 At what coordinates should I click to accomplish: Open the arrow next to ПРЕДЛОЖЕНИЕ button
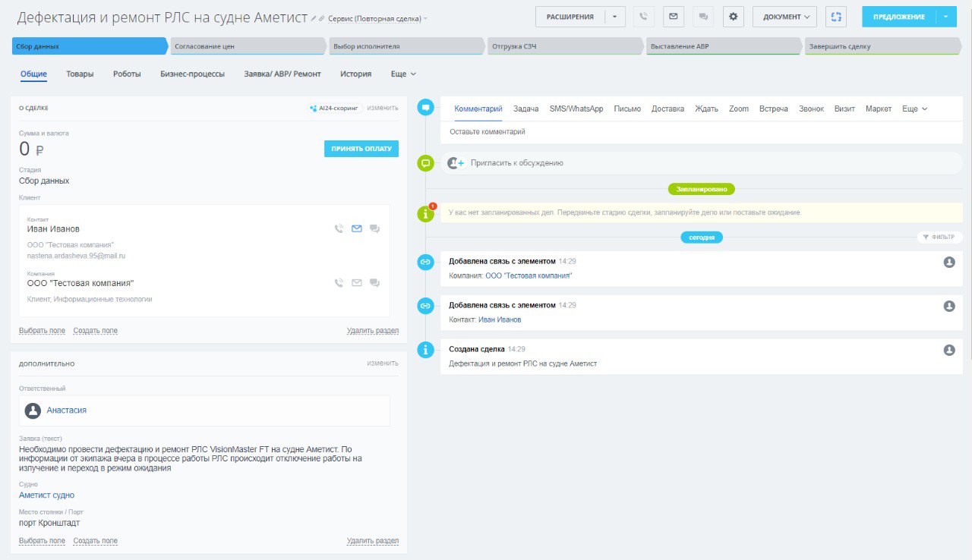[x=946, y=17]
